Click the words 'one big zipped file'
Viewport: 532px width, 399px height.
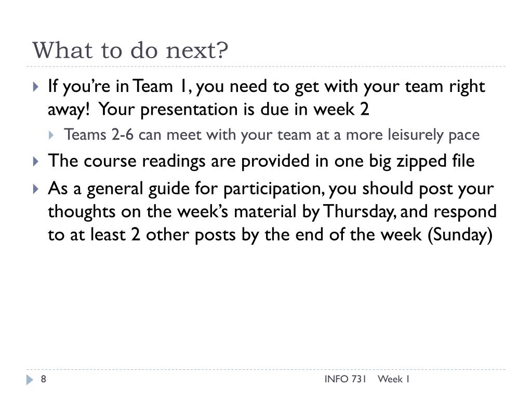click(x=404, y=161)
